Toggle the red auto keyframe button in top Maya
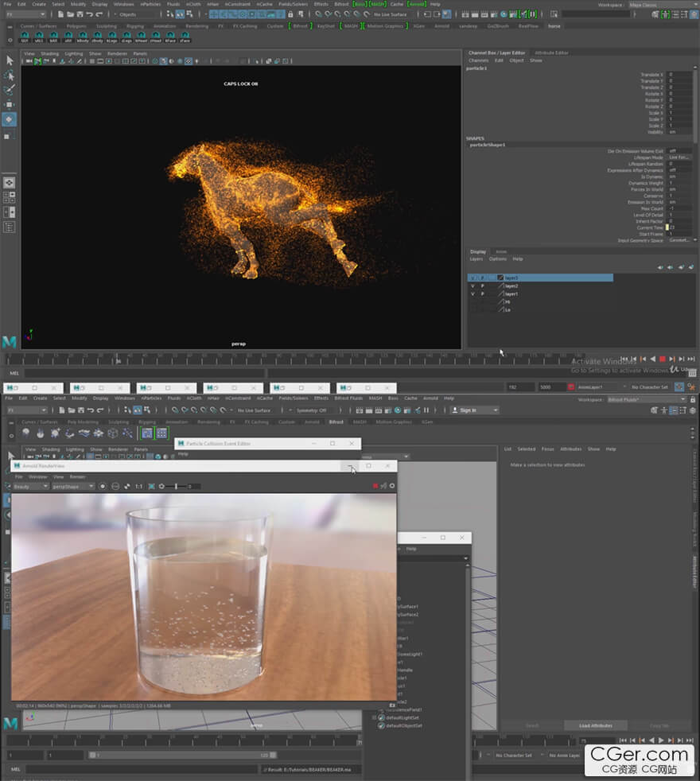The height and width of the screenshot is (781, 700). click(571, 387)
